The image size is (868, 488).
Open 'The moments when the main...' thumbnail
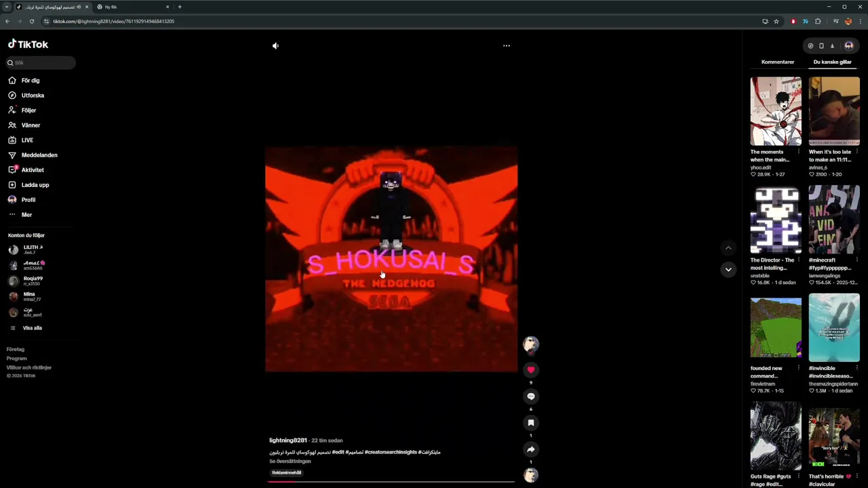click(776, 111)
